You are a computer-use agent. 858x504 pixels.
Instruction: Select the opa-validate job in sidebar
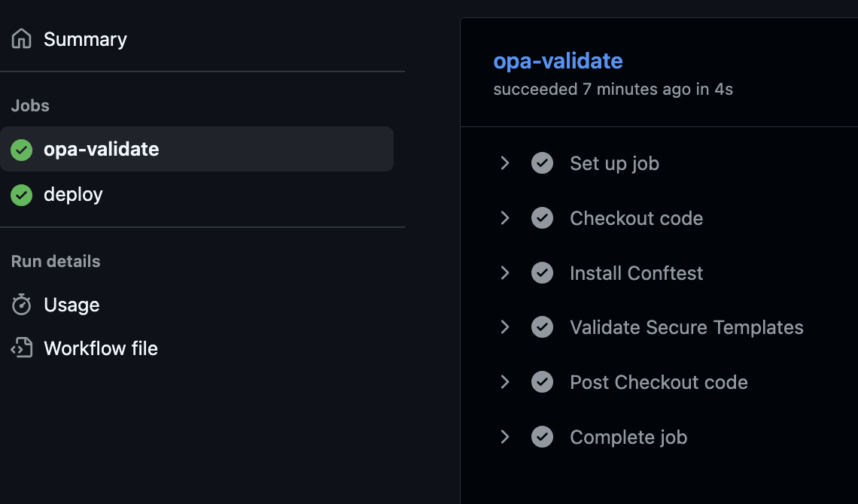pos(100,149)
